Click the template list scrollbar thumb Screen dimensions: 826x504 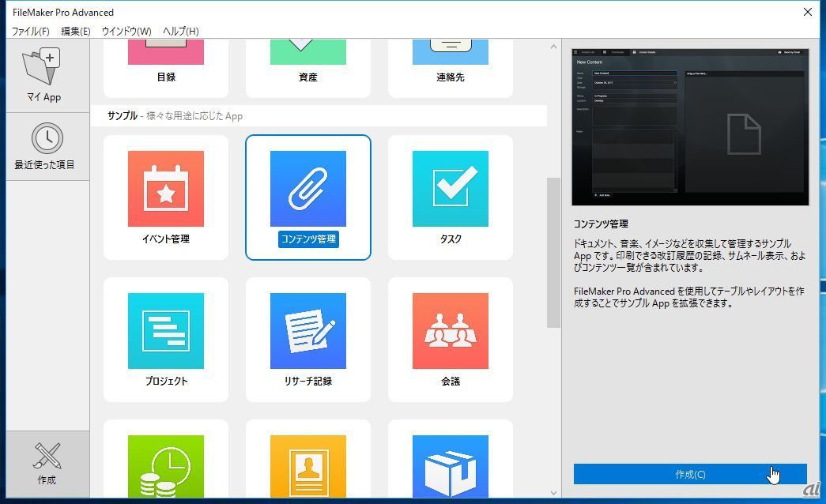pos(553,253)
